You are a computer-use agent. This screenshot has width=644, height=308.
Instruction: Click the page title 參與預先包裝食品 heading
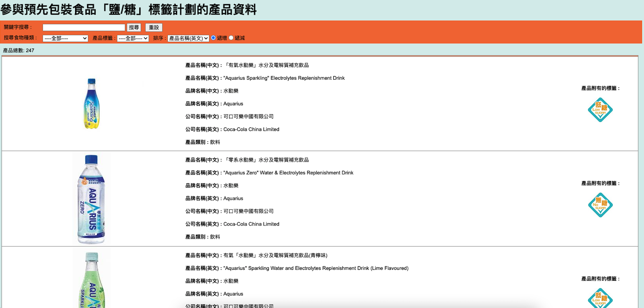click(128, 9)
